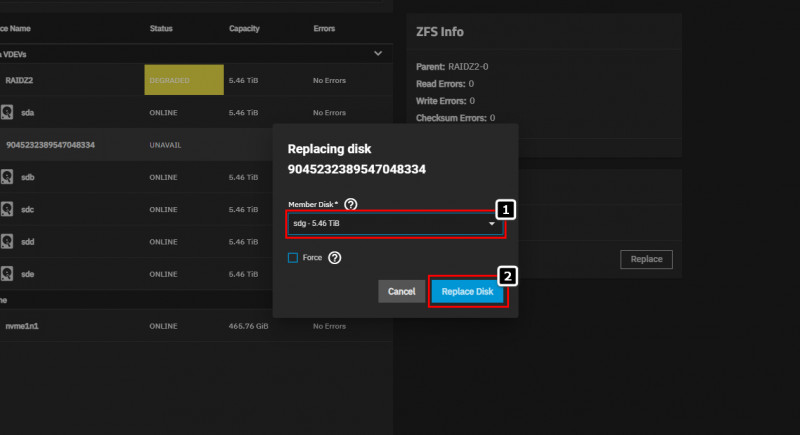The image size is (800, 435).
Task: Click the sdc disk icon
Action: pyautogui.click(x=8, y=209)
